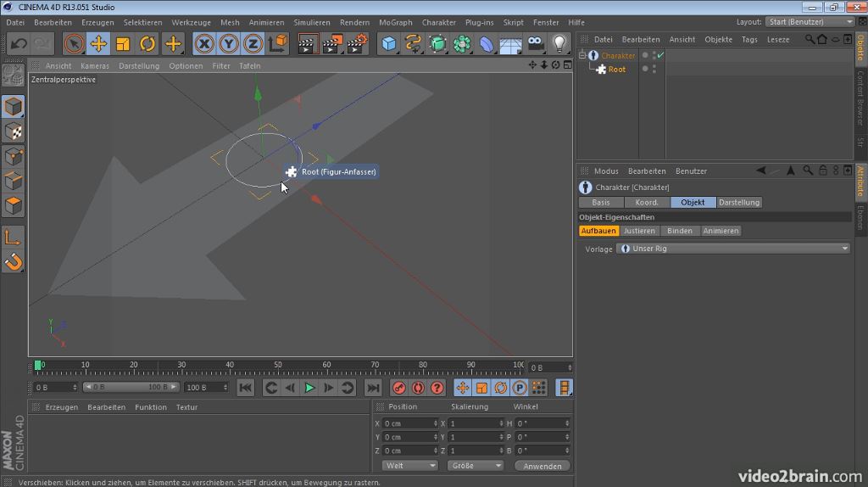The width and height of the screenshot is (868, 487).
Task: Open the spline tools icon
Action: [x=413, y=44]
